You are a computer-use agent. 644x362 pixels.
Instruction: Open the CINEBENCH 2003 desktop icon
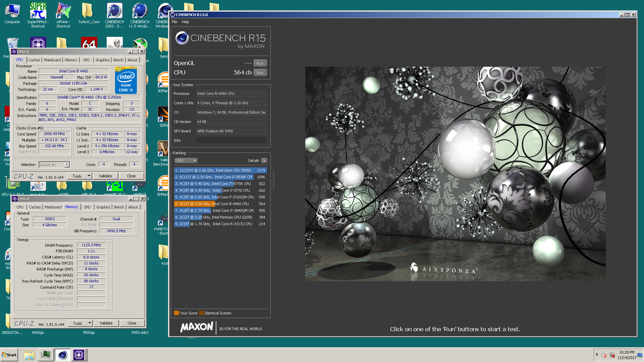pyautogui.click(x=114, y=15)
